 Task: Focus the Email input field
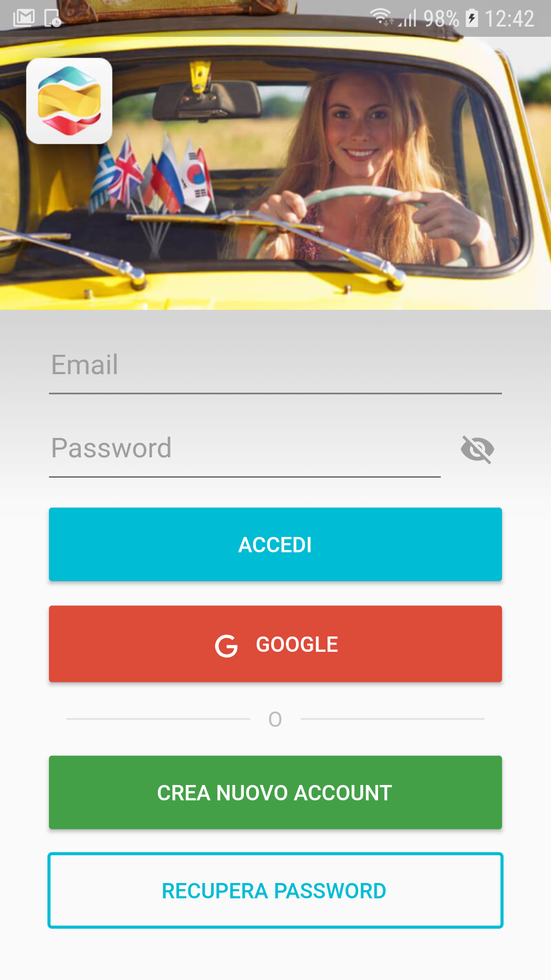click(x=275, y=365)
